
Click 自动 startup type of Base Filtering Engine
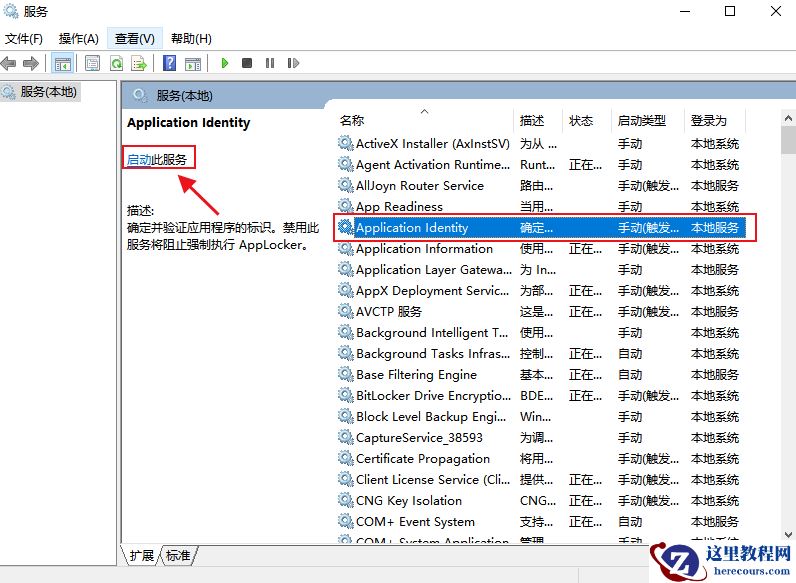click(x=630, y=375)
